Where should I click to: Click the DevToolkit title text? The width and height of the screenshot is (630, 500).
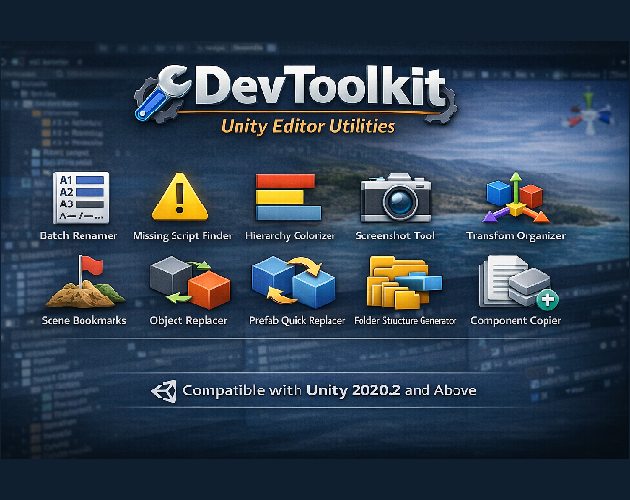pyautogui.click(x=321, y=87)
